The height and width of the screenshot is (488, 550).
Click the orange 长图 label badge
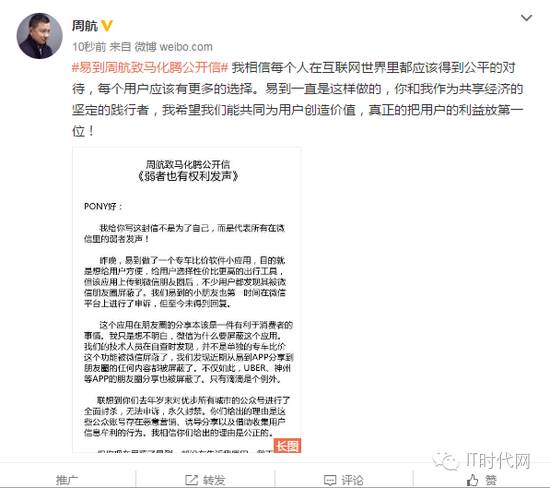point(287,446)
